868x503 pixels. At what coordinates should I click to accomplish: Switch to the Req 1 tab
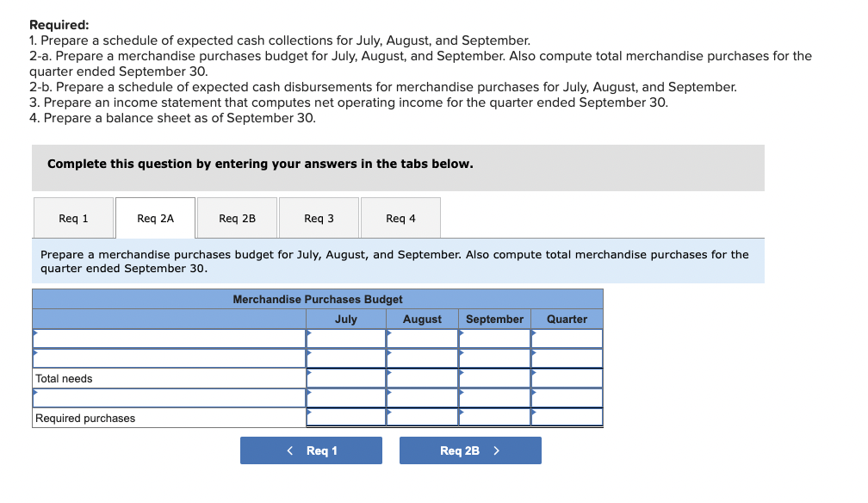tap(73, 217)
